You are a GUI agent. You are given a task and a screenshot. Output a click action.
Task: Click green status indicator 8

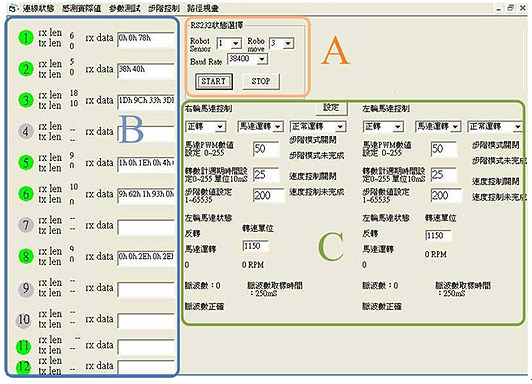26,256
